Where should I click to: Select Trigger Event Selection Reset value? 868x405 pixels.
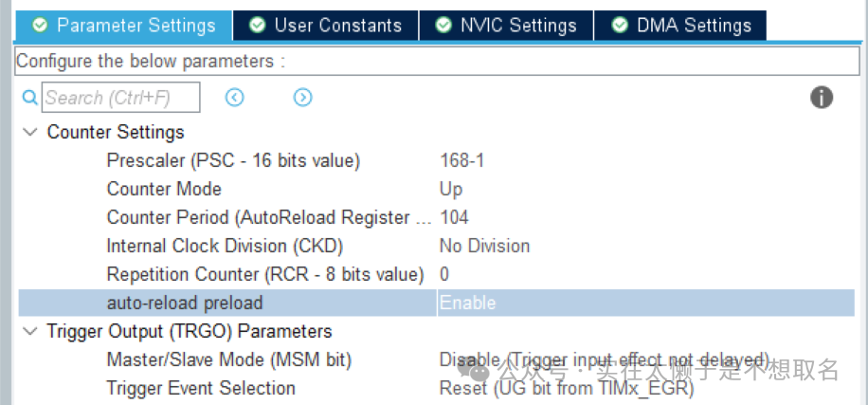[x=567, y=388]
